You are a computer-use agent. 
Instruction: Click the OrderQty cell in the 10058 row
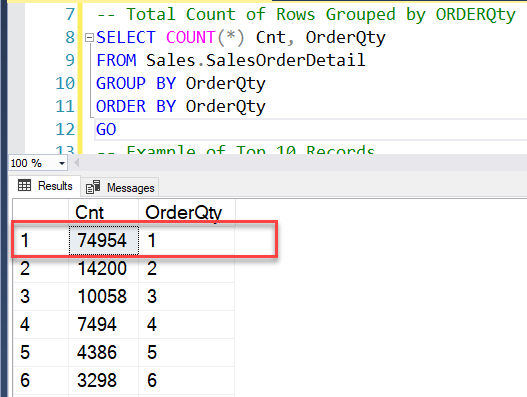point(187,296)
